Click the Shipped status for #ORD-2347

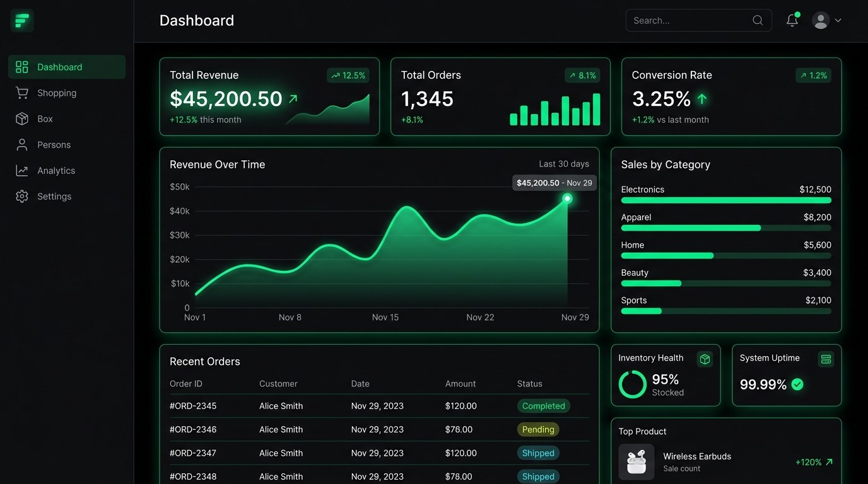click(538, 453)
